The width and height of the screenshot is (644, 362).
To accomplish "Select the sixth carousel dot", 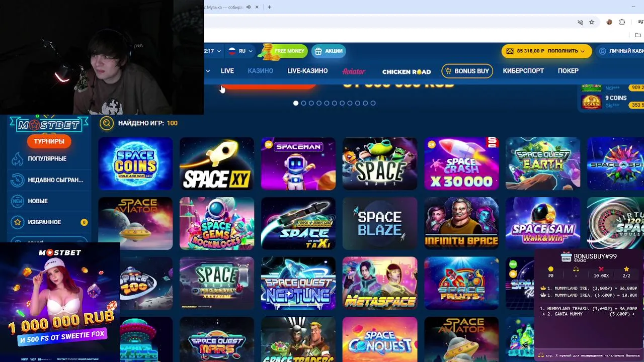I will coord(334,103).
